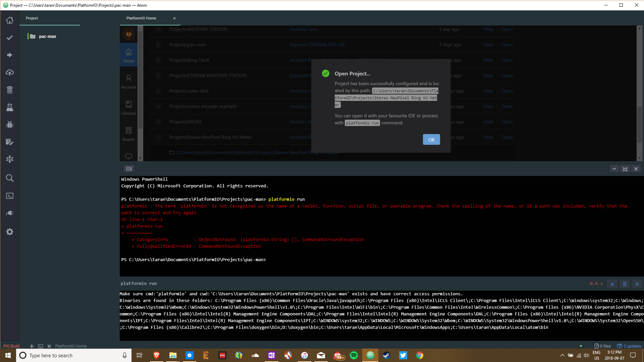Click the Build checkmark icon
The width and height of the screenshot is (644, 362).
click(x=10, y=38)
